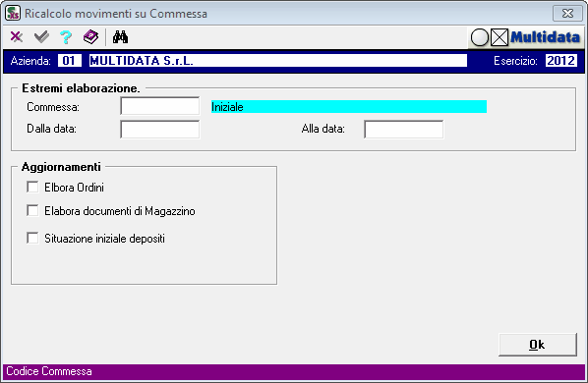Focus the Alla data field
The height and width of the screenshot is (383, 588).
(x=404, y=130)
